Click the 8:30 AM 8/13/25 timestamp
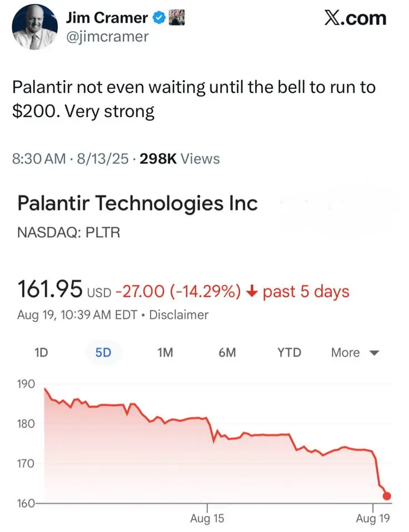 coord(71,158)
